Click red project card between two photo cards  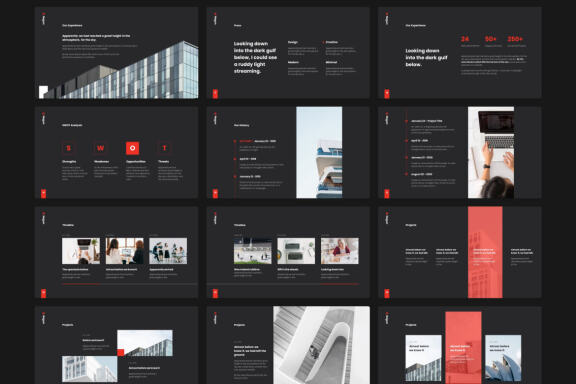463,348
